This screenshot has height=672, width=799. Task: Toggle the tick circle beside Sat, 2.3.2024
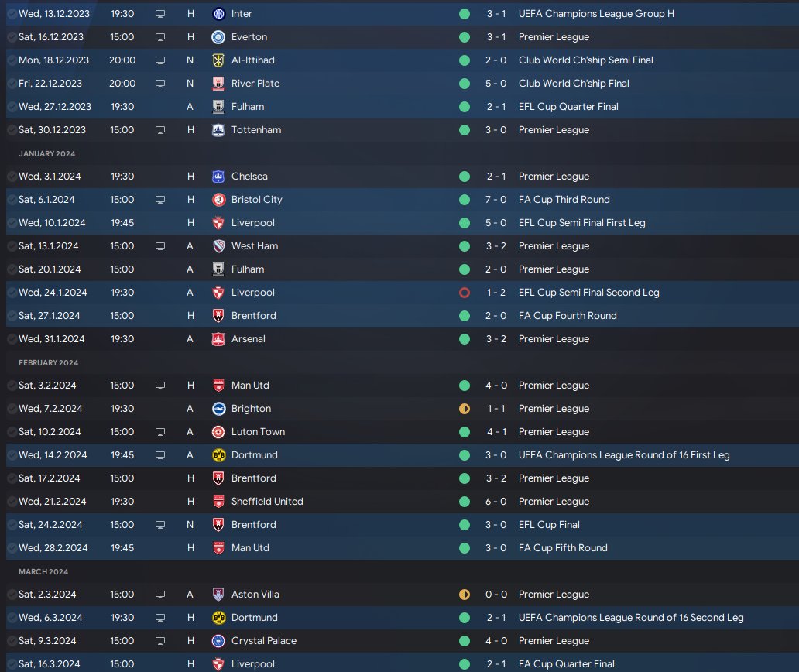(x=12, y=595)
